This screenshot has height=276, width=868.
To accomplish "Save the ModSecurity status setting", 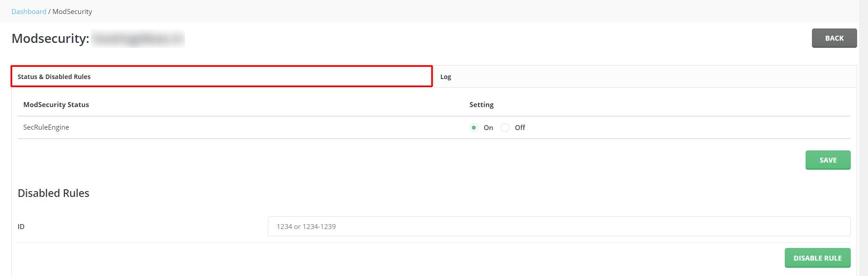I will click(827, 160).
